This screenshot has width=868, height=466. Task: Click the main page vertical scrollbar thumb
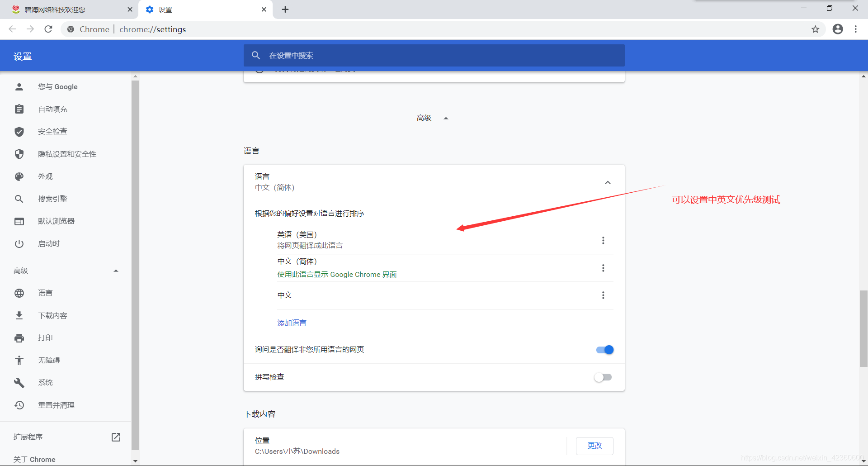pos(863,328)
